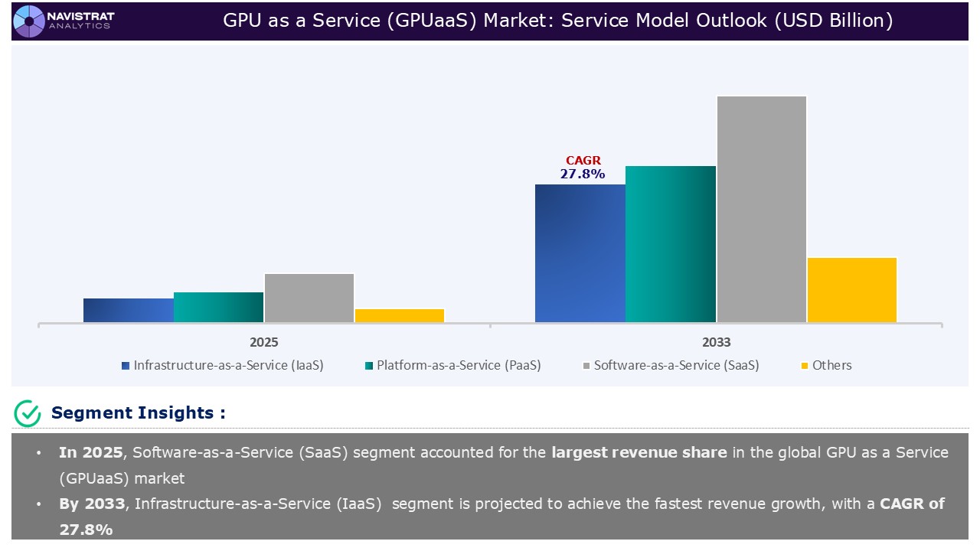The width and height of the screenshot is (980, 551).
Task: Select the IaaS blue legend swatch
Action: coord(126,366)
